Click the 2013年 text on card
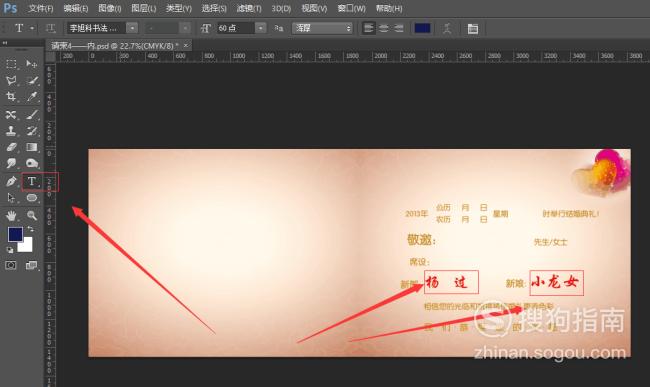 click(416, 214)
